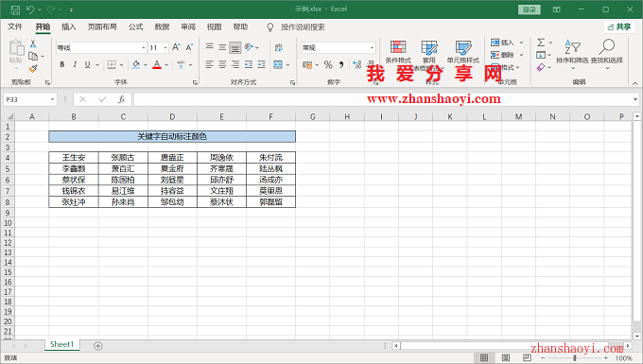Switch to Page Layout view
The height and width of the screenshot is (364, 643).
tap(505, 357)
